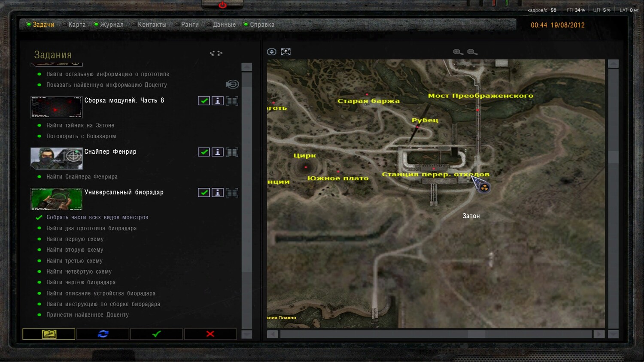Toggle checkmark for Сборка модулей. Часть 8
Image resolution: width=644 pixels, height=362 pixels.
[x=204, y=101]
